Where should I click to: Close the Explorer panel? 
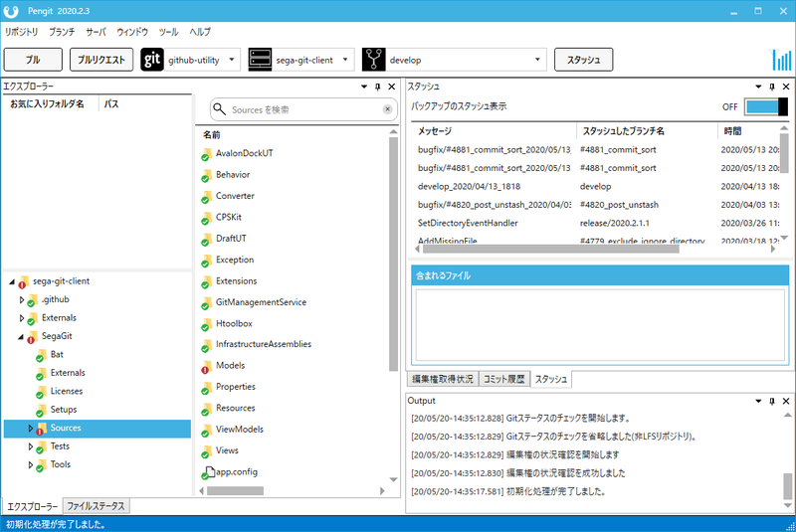click(x=391, y=87)
